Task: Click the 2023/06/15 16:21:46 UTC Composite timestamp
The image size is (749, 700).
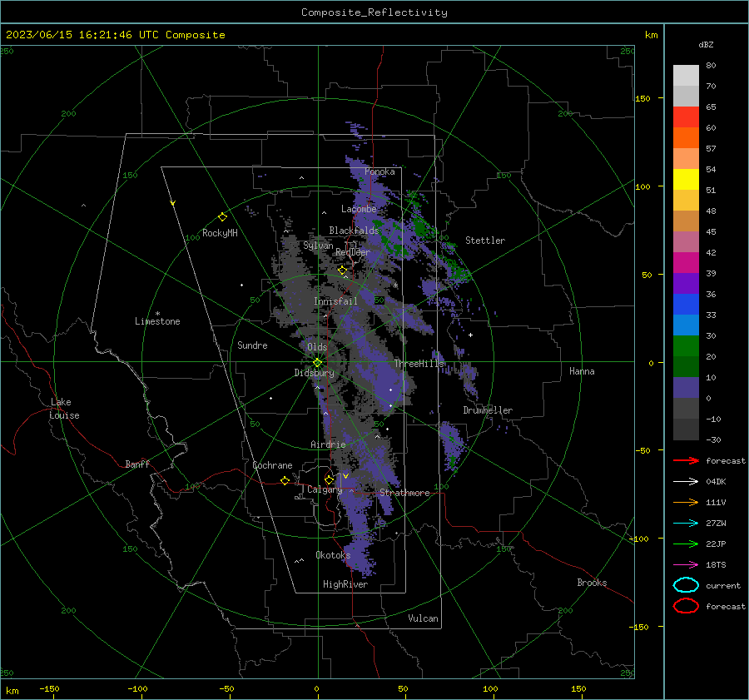Action: [115, 35]
